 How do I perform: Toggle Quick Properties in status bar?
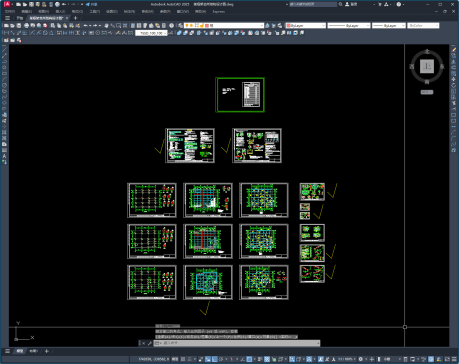(405, 360)
